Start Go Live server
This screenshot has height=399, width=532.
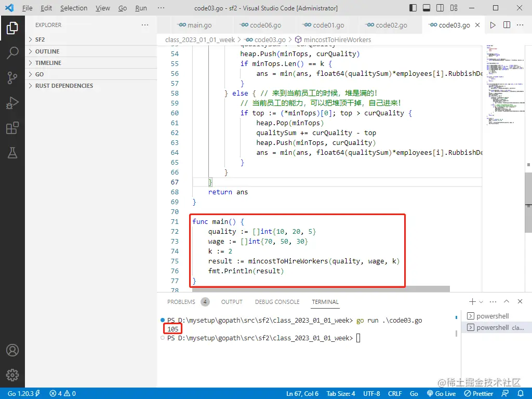[x=441, y=394]
